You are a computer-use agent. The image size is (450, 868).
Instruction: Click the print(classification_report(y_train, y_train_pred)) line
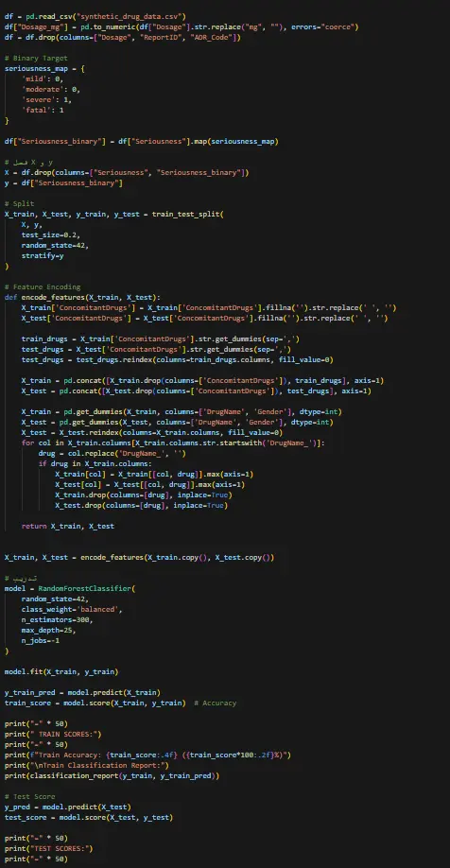[x=112, y=776]
